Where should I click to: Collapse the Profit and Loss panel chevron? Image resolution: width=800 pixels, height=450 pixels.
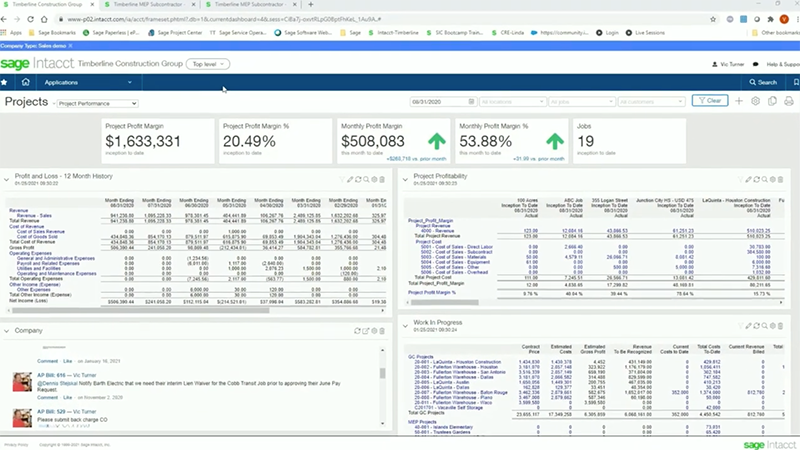point(7,180)
